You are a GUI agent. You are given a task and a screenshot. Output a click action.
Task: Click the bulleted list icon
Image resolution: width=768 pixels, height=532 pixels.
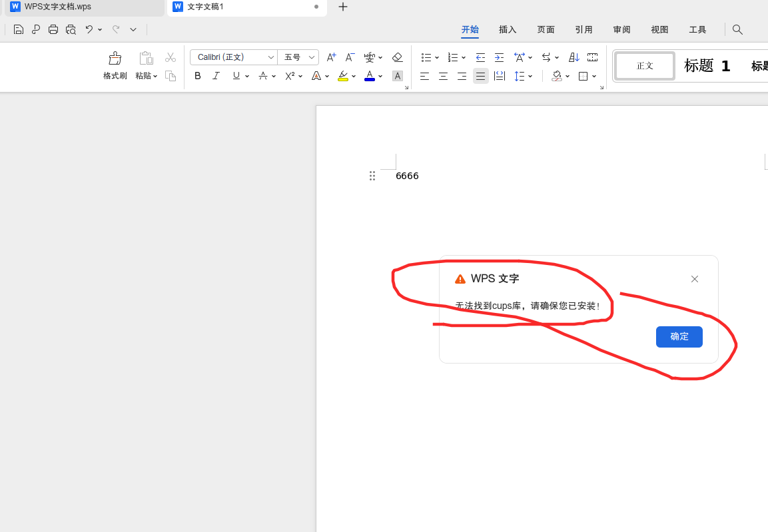coord(426,57)
